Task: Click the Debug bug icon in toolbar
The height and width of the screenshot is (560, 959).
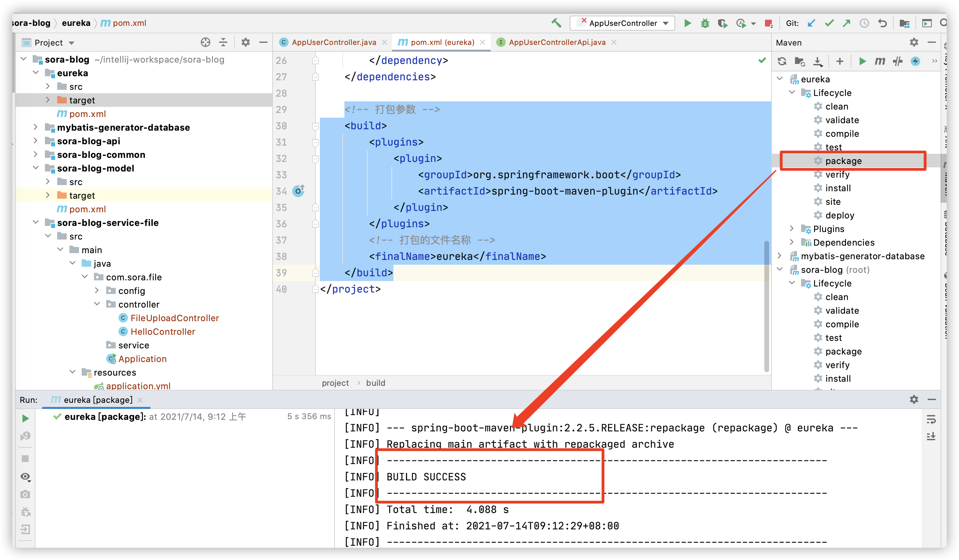Action: tap(705, 23)
